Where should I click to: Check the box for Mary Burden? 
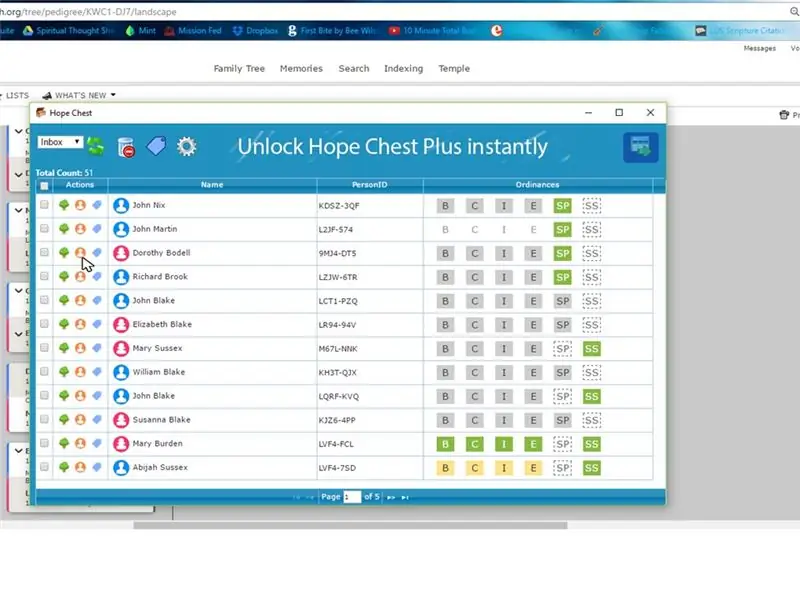(44, 443)
